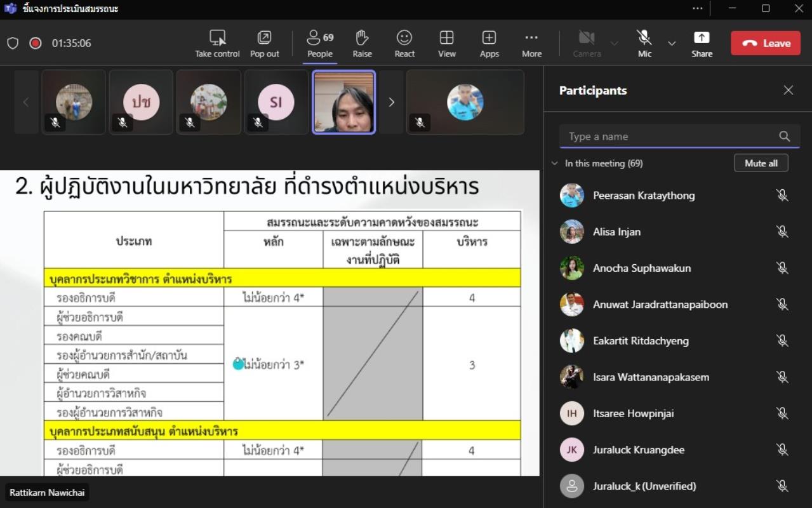Click the Share screen icon

(702, 37)
